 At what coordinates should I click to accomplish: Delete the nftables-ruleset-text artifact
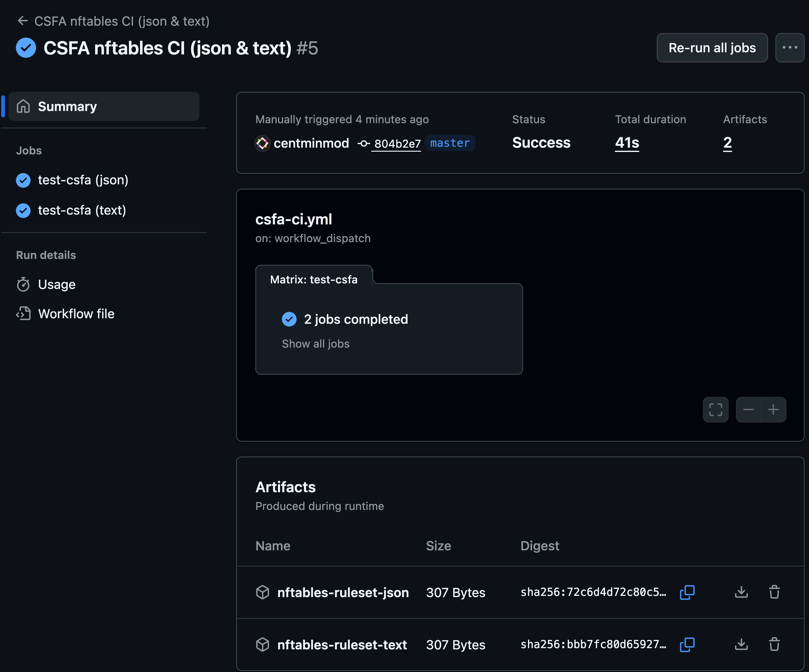(774, 645)
